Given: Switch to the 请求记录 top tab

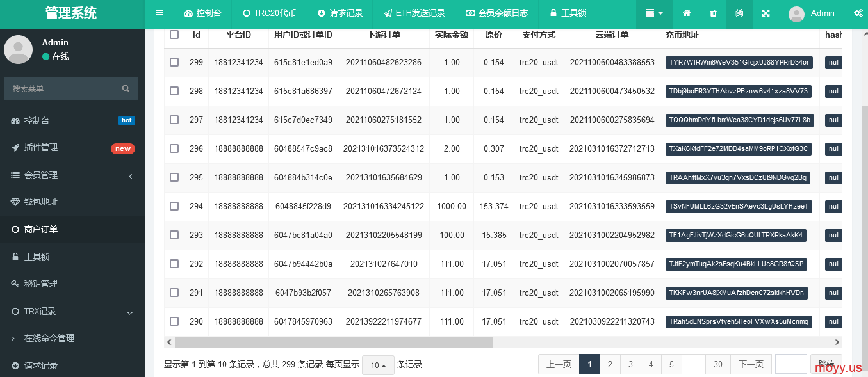Looking at the screenshot, I should tap(340, 13).
